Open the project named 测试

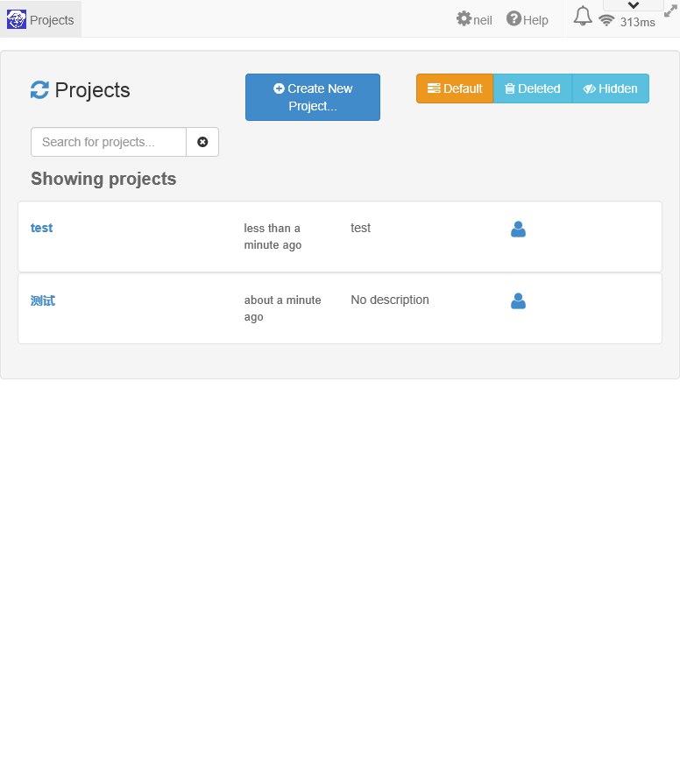[43, 300]
